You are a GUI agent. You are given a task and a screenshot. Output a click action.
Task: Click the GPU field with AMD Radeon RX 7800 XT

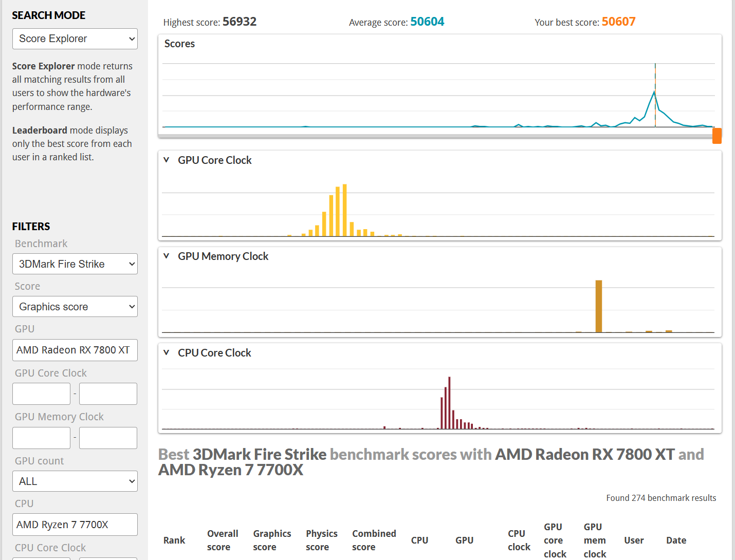click(x=75, y=350)
